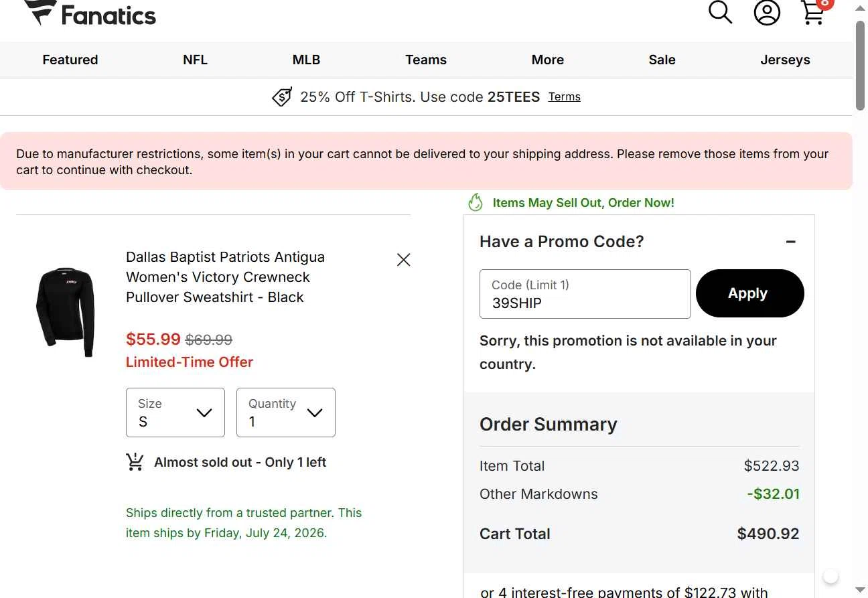Open the More menu
Viewport: 868px width, 598px height.
point(548,60)
